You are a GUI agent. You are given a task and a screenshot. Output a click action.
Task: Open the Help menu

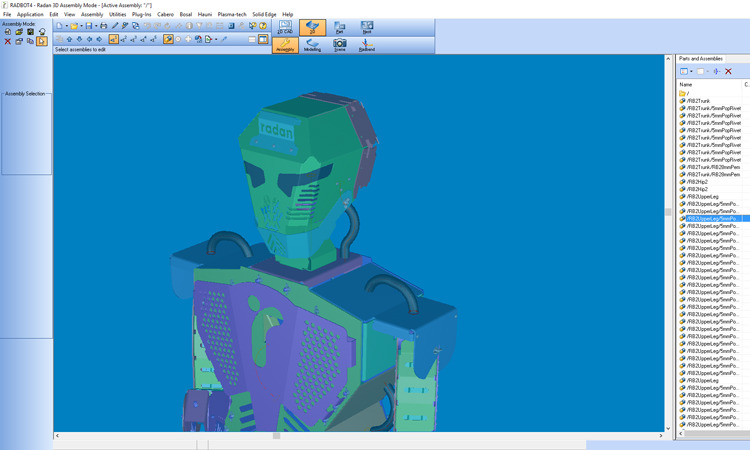pos(287,14)
